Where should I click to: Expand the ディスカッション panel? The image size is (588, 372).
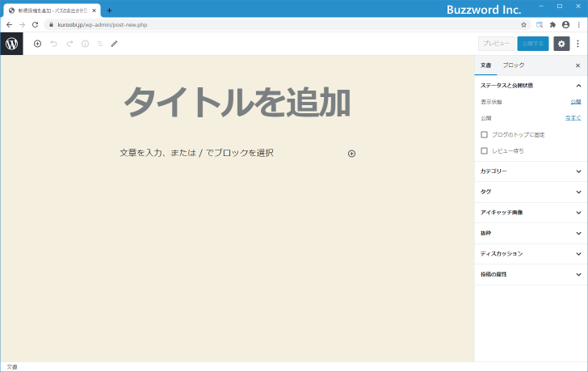531,254
